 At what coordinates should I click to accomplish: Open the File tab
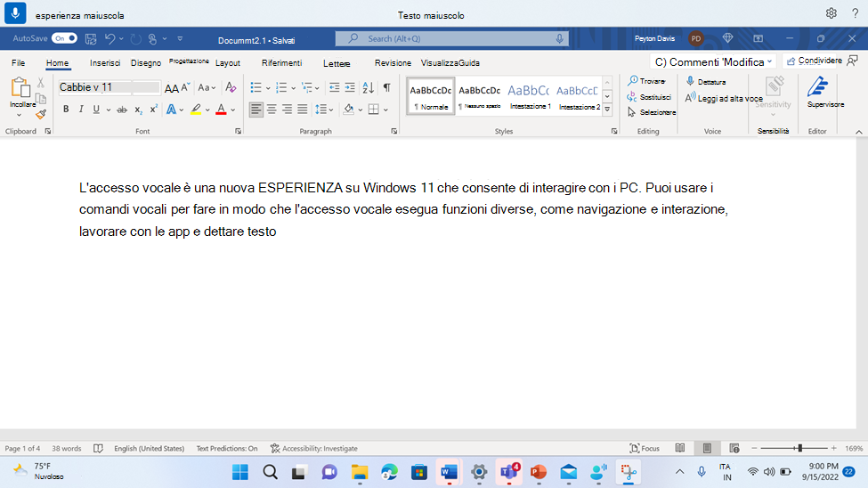19,62
